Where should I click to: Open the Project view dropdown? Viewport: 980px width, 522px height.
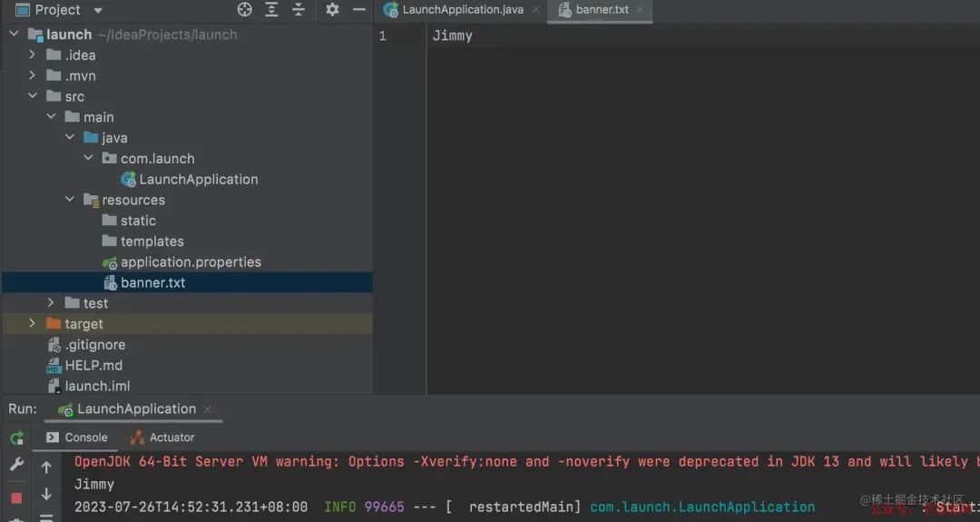coord(97,11)
